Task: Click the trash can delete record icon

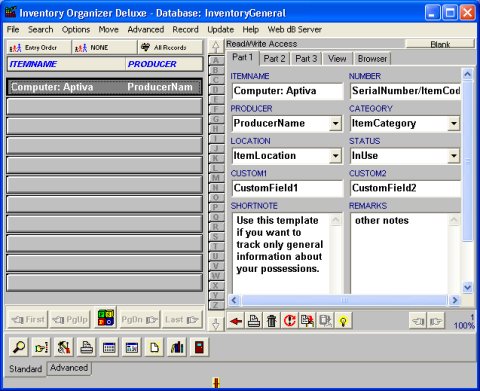Action: click(272, 321)
